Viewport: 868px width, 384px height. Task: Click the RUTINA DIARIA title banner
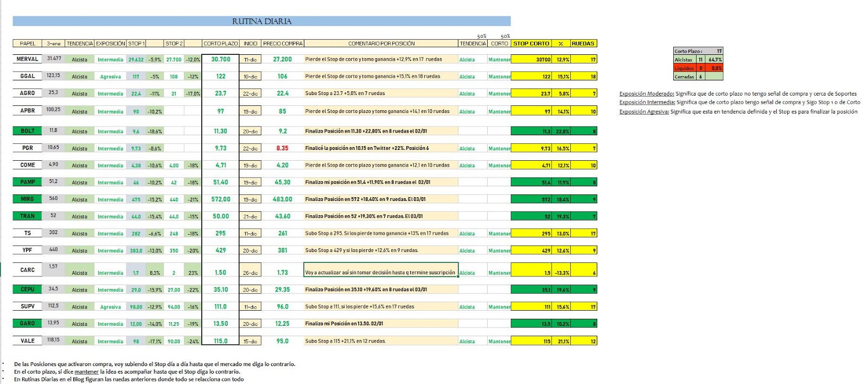pos(261,21)
